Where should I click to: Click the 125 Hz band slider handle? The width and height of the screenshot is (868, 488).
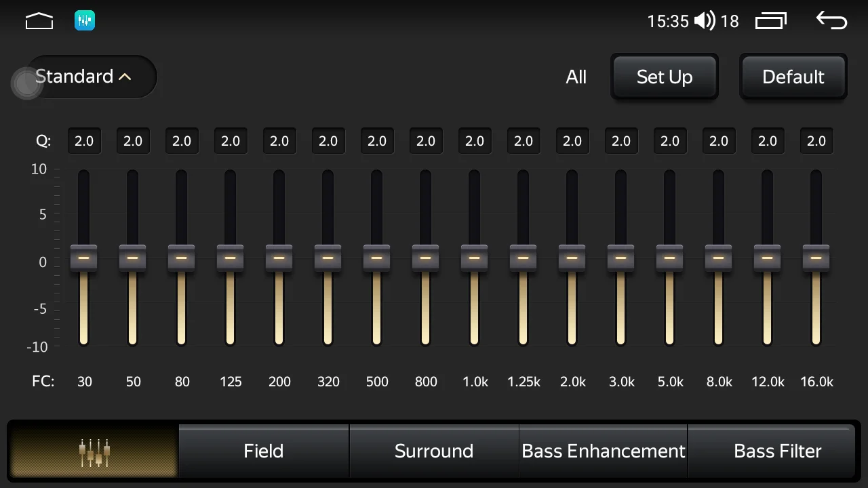231,258
